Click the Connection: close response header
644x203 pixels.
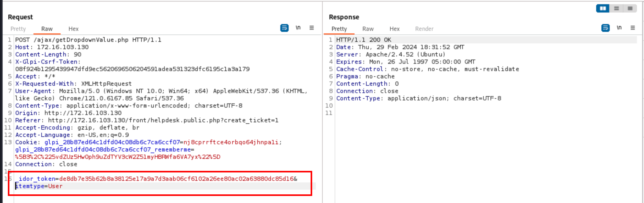tap(367, 91)
